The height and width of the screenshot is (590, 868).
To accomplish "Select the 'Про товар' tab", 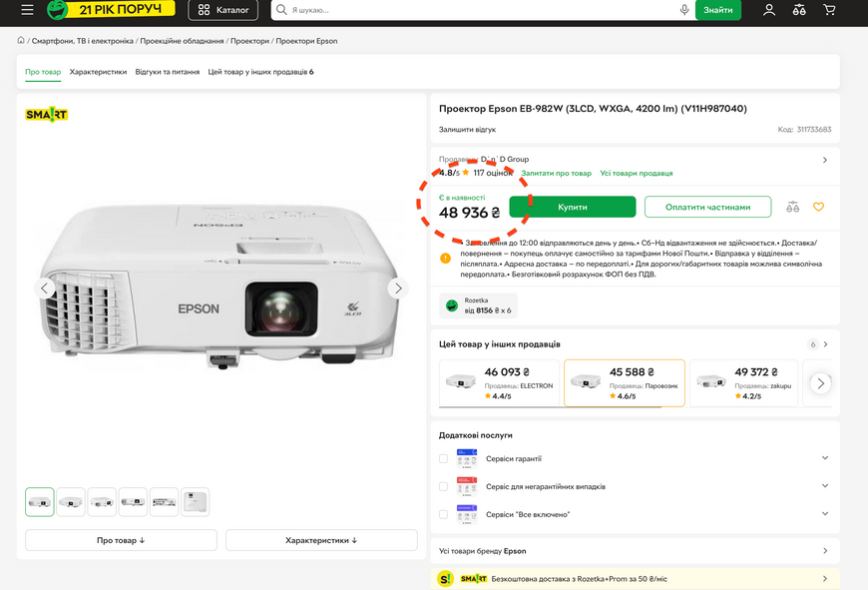I will click(43, 72).
